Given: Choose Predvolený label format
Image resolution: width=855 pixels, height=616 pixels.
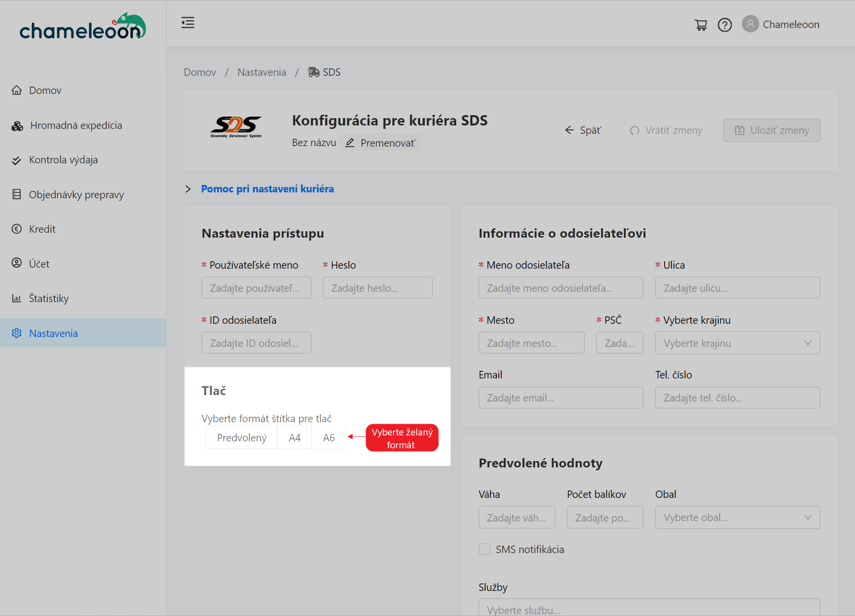Looking at the screenshot, I should 242,438.
